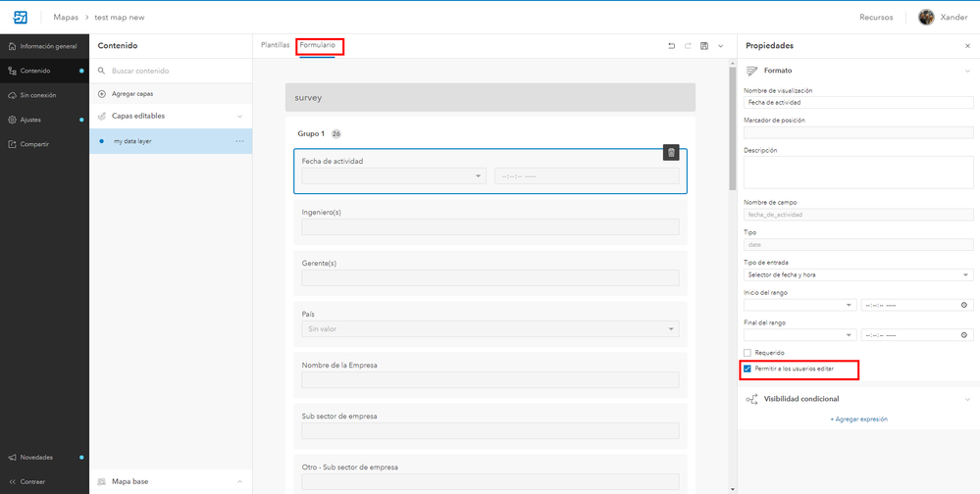Click the Mapa base icon
Viewport: 980px width, 494px height.
tap(102, 481)
